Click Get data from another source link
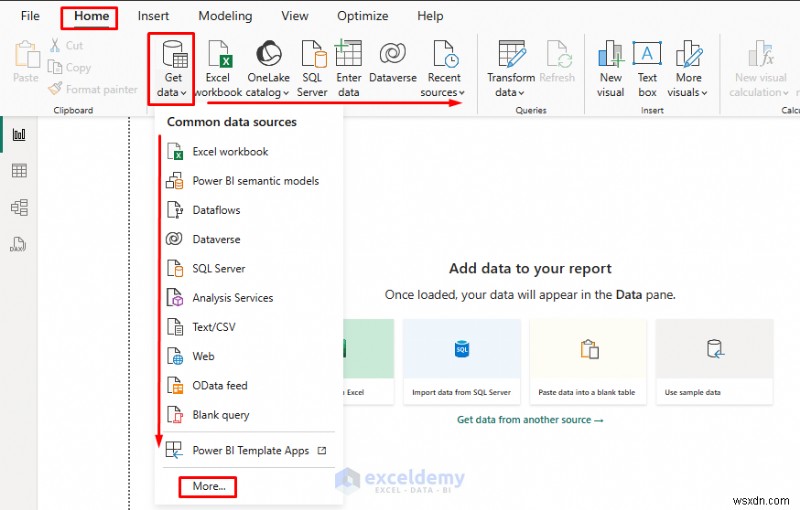Image resolution: width=800 pixels, height=510 pixels. point(530,420)
